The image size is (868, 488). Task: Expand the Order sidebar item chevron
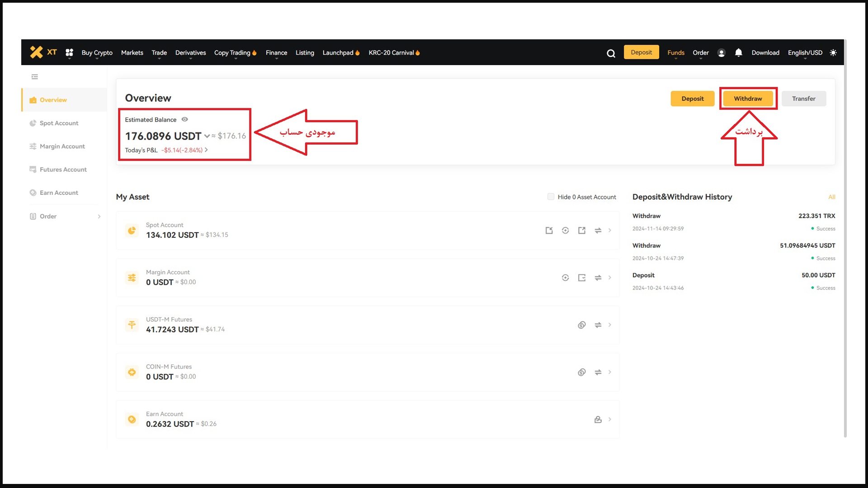99,216
